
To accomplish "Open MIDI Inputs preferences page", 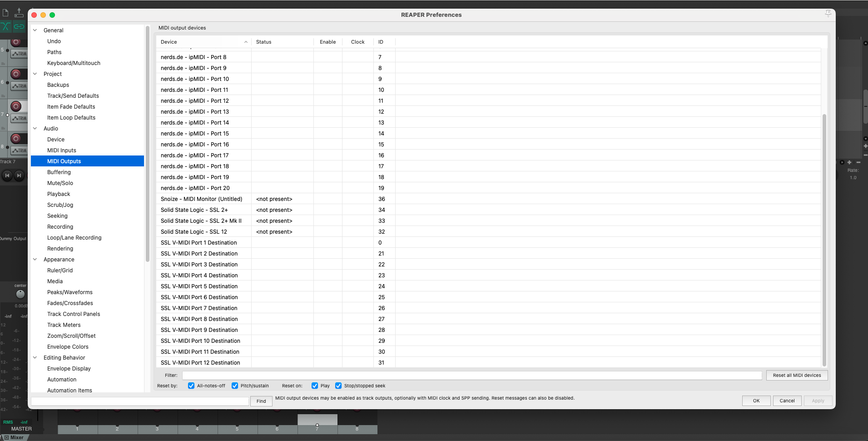I will [62, 150].
